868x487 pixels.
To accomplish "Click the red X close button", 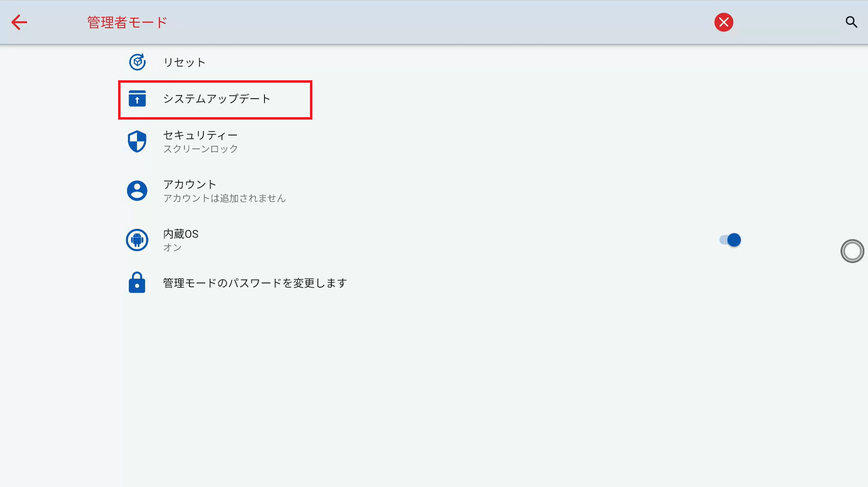I will click(723, 22).
